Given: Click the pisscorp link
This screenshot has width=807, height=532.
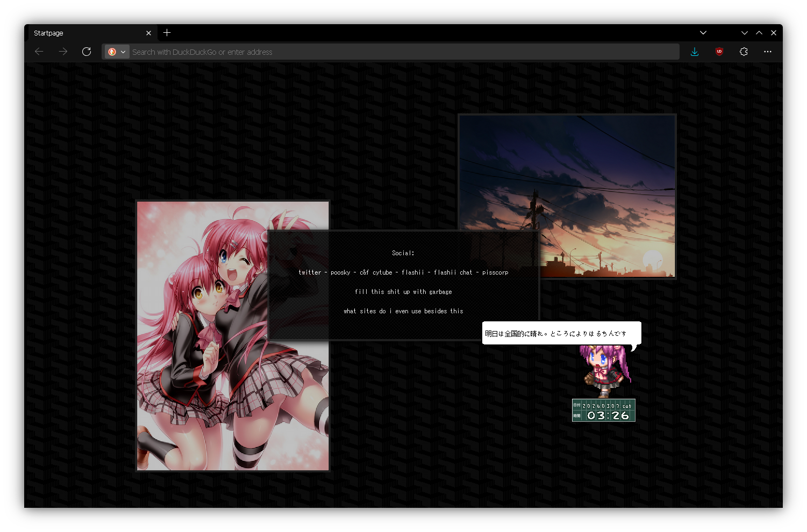Looking at the screenshot, I should (496, 272).
